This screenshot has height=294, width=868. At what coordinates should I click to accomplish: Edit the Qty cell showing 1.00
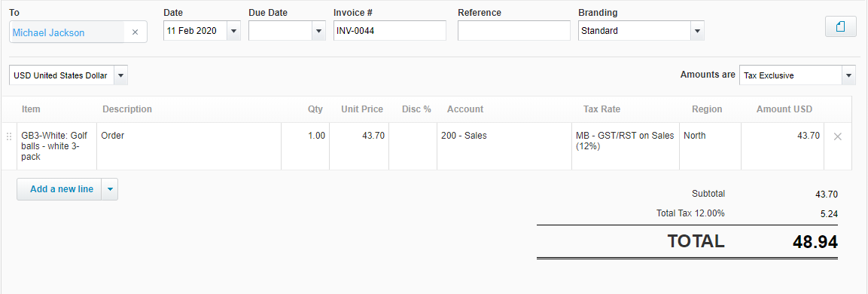[306, 146]
